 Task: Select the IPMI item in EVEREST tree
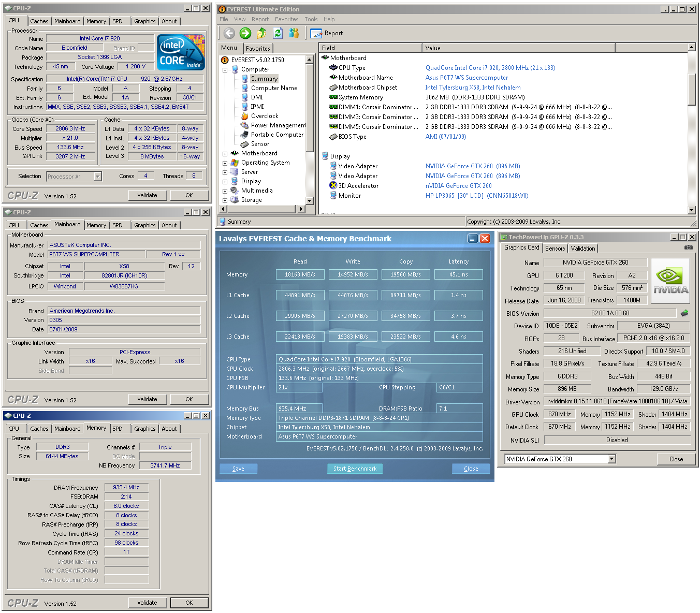[x=257, y=107]
